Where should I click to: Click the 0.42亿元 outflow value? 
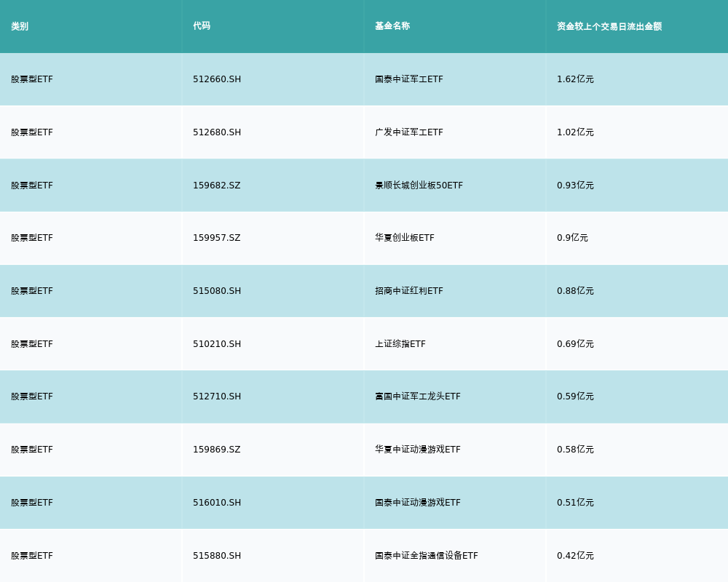point(575,556)
